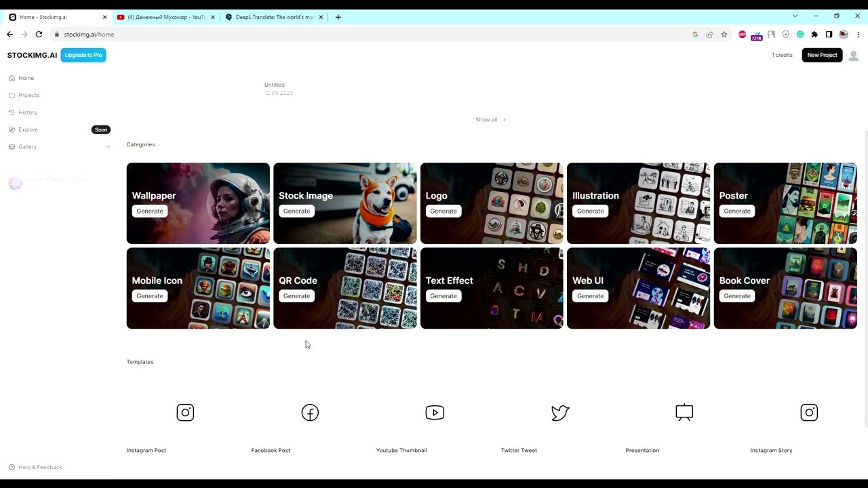Screen dimensions: 868x488
Task: Click Generate on the Logo card
Action: (443, 211)
